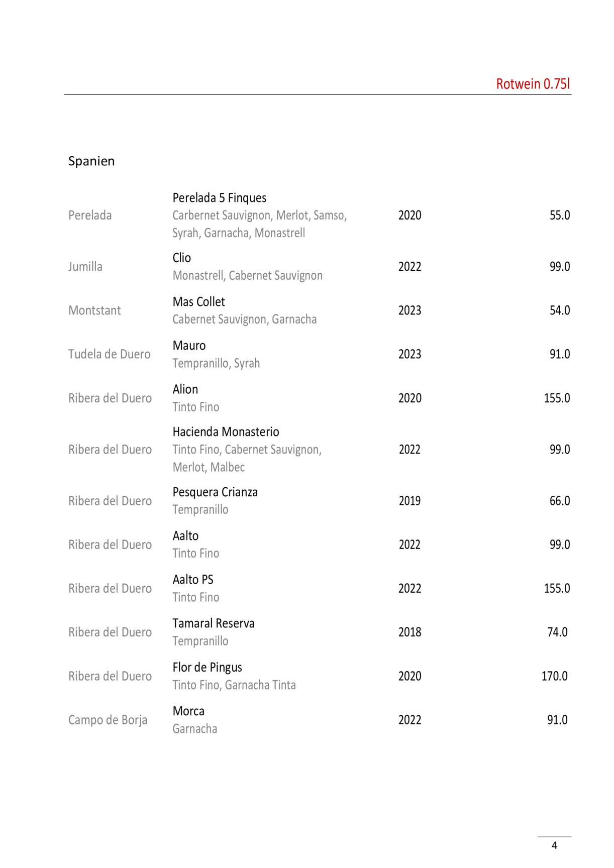This screenshot has height=868, width=614.
Task: Click the Alion wine name
Action: click(x=185, y=389)
